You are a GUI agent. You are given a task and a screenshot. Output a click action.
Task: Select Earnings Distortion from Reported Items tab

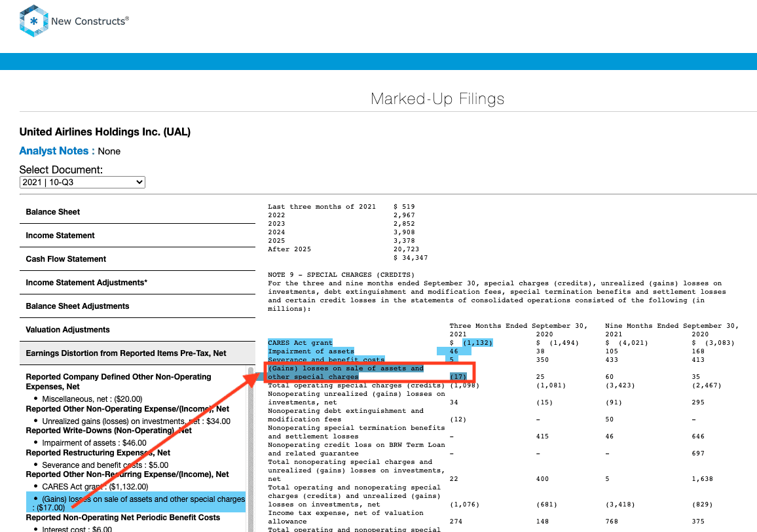click(x=137, y=353)
